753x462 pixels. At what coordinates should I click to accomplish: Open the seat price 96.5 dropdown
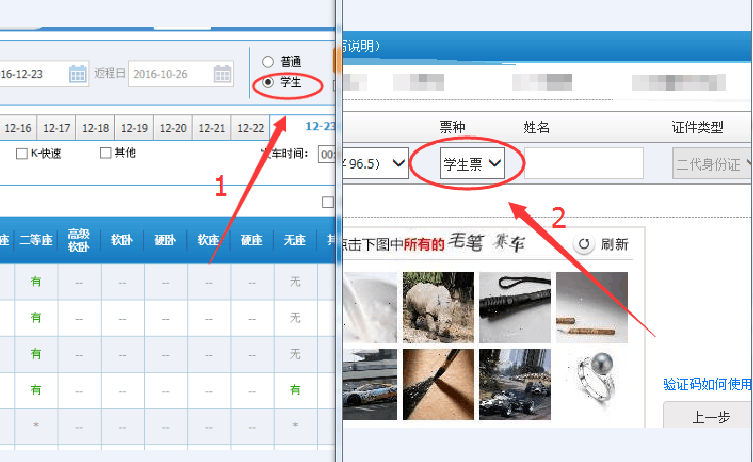tap(376, 163)
